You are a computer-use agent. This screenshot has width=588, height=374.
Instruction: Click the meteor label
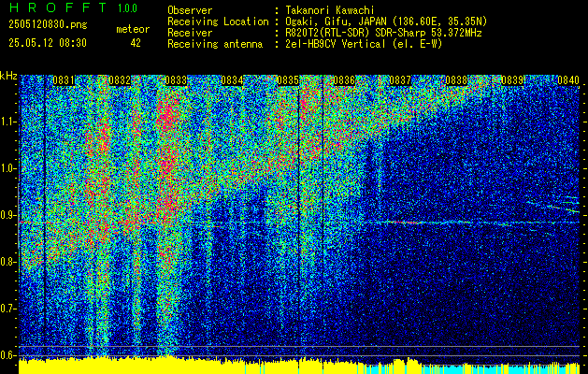click(133, 29)
